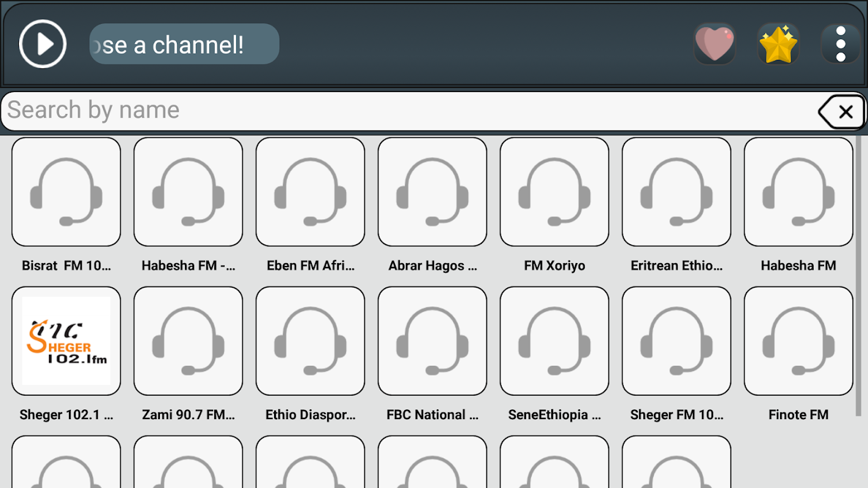868x488 pixels.
Task: Open the Habesha FM -... station icon
Action: [x=189, y=192]
